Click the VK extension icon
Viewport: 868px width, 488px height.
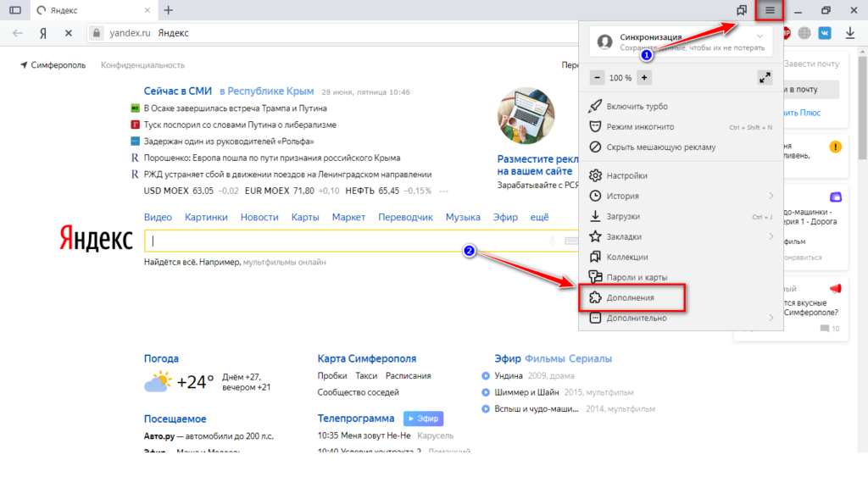pyautogui.click(x=825, y=33)
